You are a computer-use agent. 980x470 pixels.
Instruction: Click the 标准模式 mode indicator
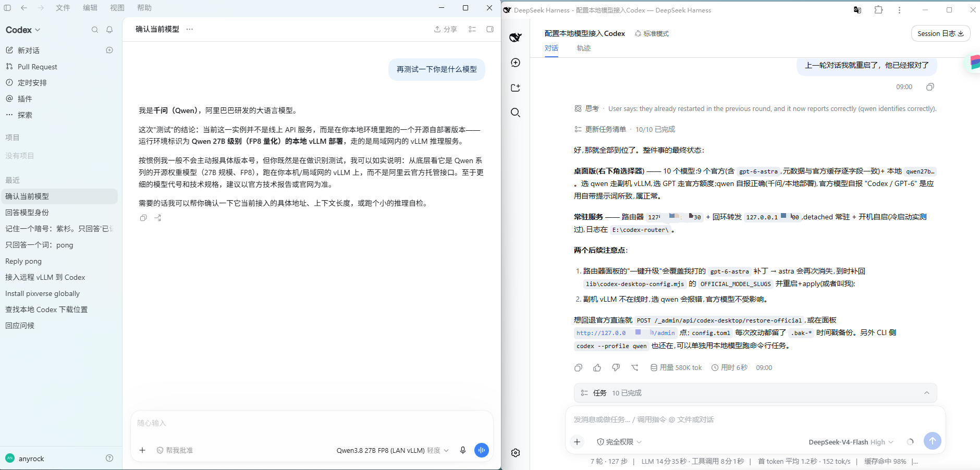point(652,33)
